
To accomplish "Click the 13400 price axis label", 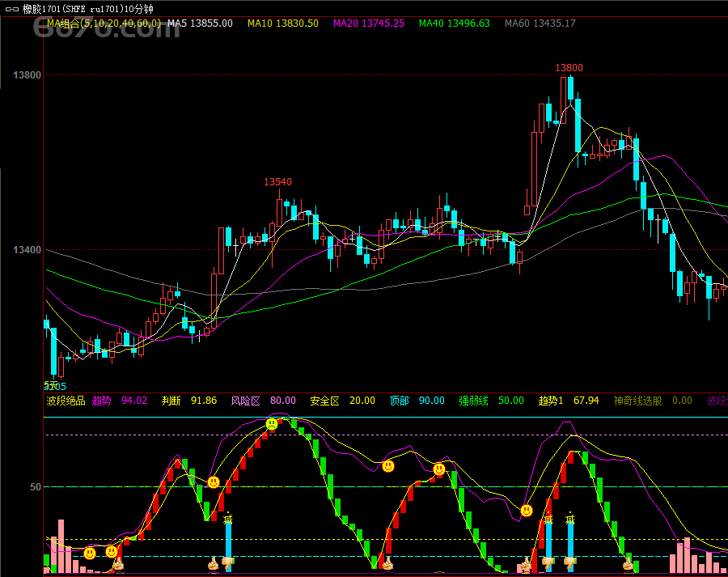I will [x=27, y=250].
